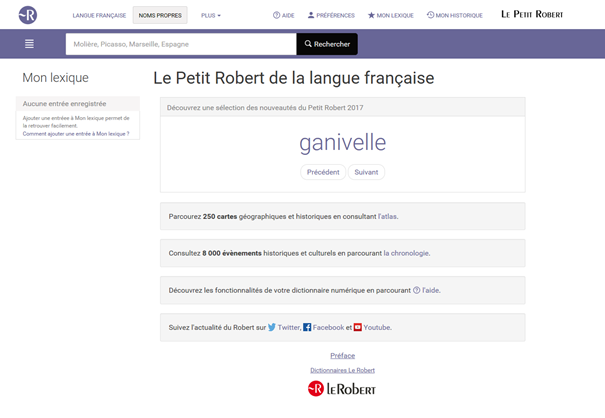Click the Précédent button
This screenshot has width=605, height=418.
[323, 172]
